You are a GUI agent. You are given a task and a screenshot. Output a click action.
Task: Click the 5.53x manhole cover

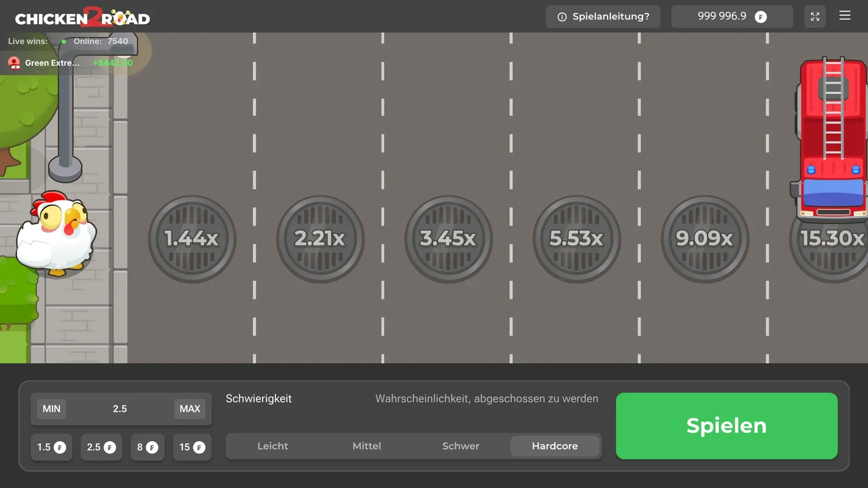tap(576, 239)
